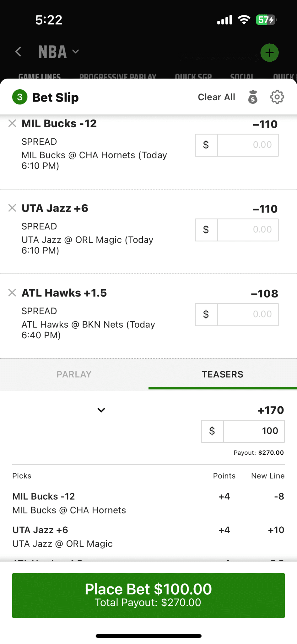Viewport: 297px width, 644px height.
Task: Tap the back arrow beside NBA
Action: pos(18,52)
